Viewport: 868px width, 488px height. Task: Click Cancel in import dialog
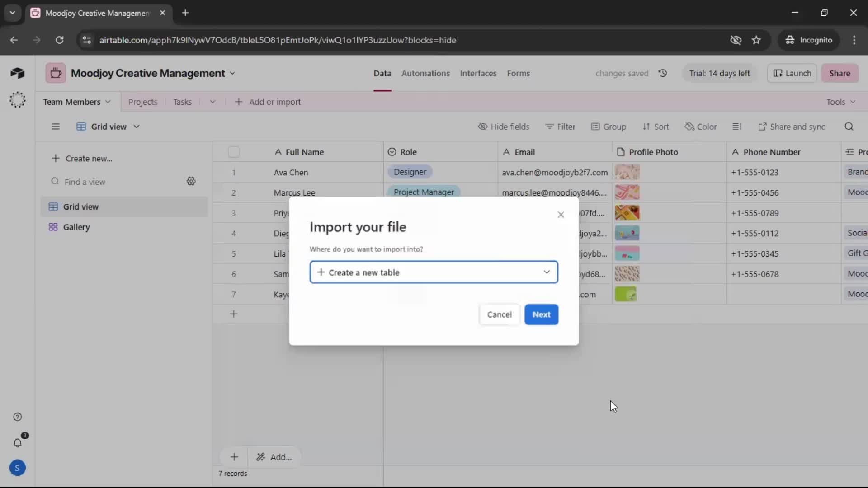tap(499, 314)
